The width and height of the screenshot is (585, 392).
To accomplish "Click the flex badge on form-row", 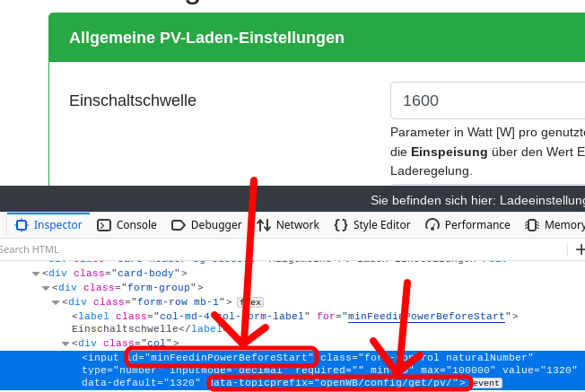I will (x=250, y=302).
